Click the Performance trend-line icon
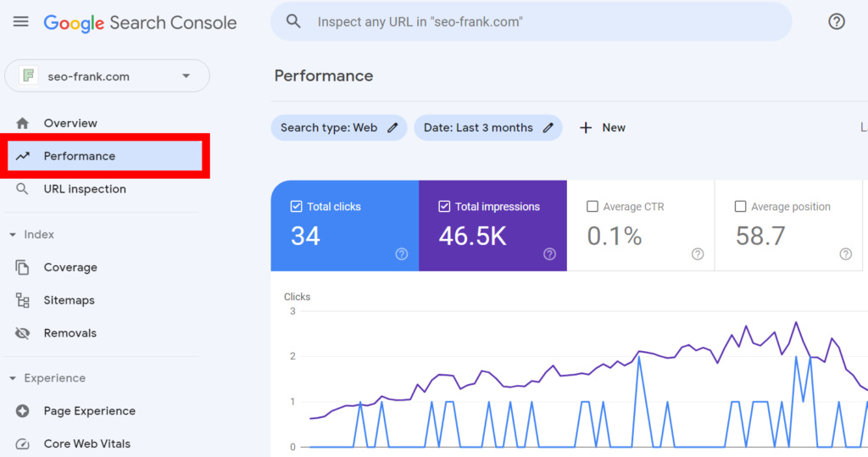This screenshot has width=868, height=457. click(22, 156)
